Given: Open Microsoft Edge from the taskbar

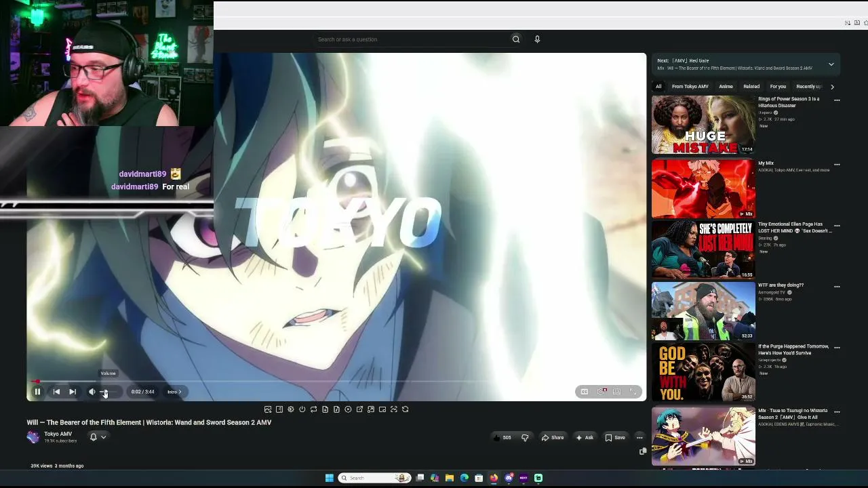Looking at the screenshot, I should coord(465,478).
